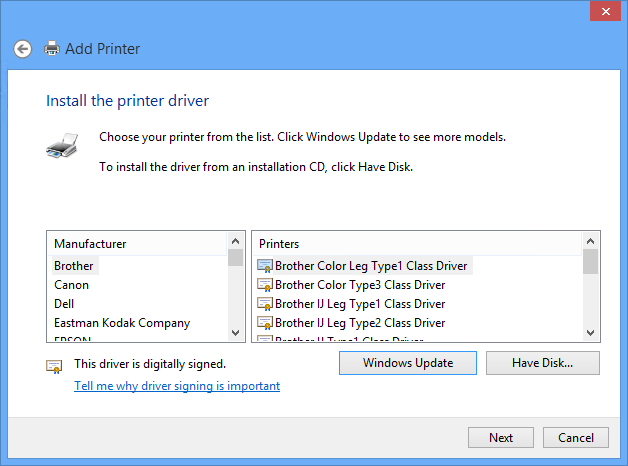
Task: Choose Eastman Kodak Company manufacturer
Action: pyautogui.click(x=121, y=323)
